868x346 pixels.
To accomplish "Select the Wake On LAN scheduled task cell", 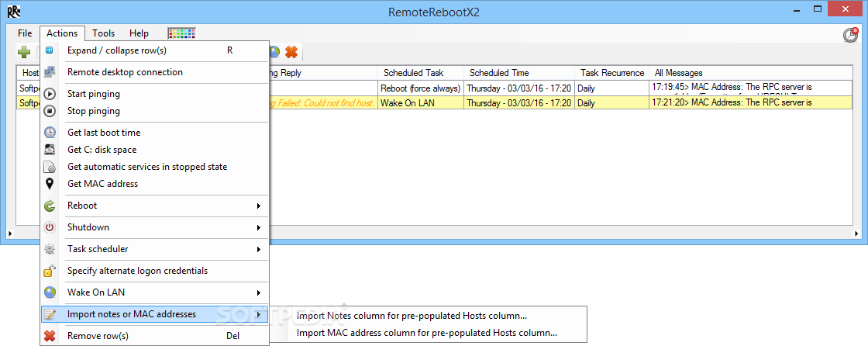I will 421,103.
